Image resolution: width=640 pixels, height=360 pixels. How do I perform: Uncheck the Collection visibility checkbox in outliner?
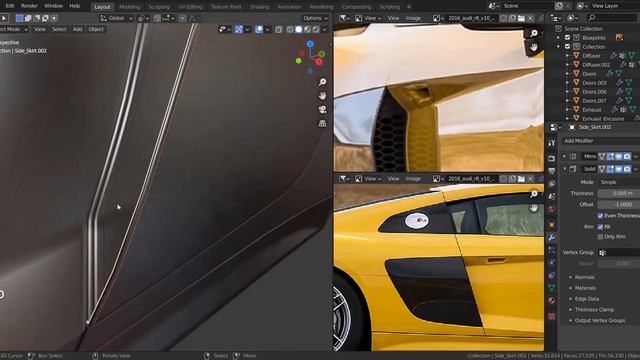tap(567, 47)
